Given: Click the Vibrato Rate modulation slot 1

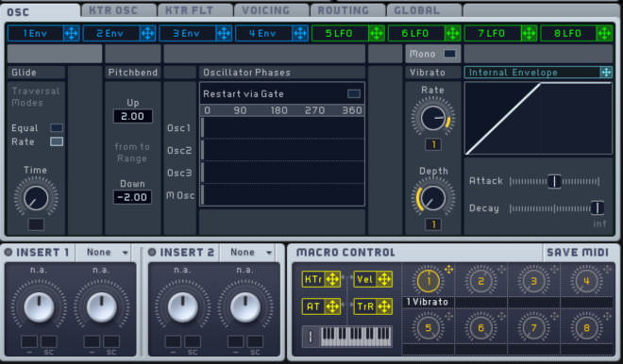Looking at the screenshot, I should point(433,144).
